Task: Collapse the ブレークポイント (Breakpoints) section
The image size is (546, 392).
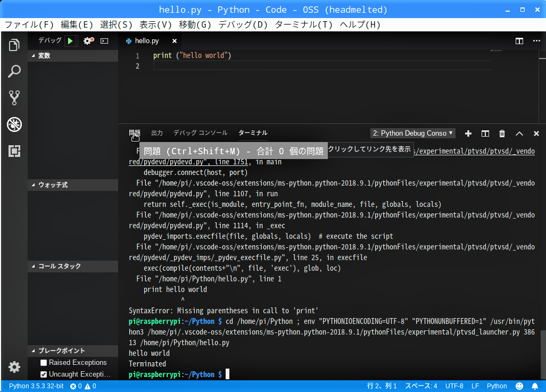Action: click(x=73, y=351)
